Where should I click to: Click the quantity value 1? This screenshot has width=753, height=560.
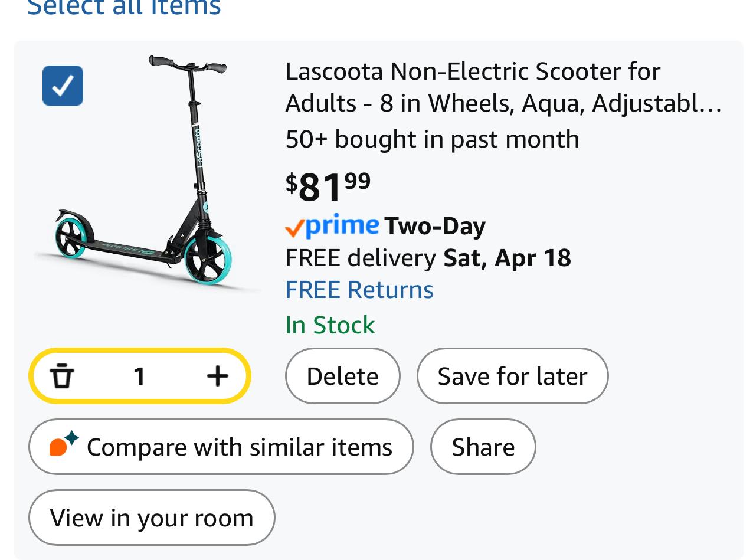pyautogui.click(x=139, y=376)
